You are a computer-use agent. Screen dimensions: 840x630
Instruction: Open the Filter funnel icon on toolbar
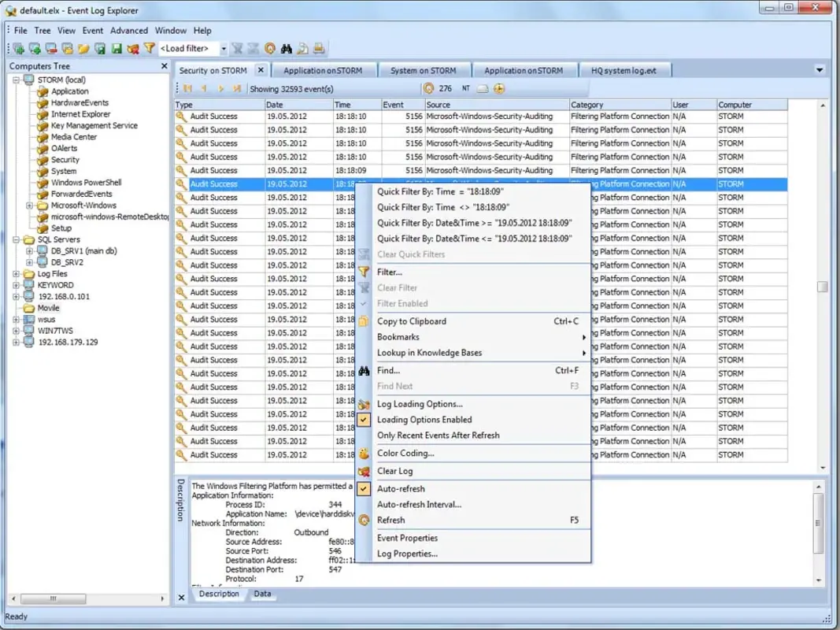point(150,48)
